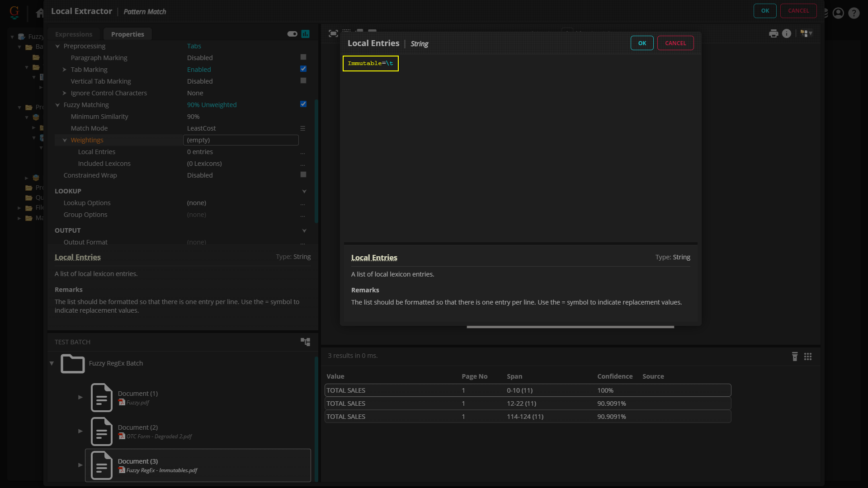Click OK in Local Entries dialog

click(642, 43)
